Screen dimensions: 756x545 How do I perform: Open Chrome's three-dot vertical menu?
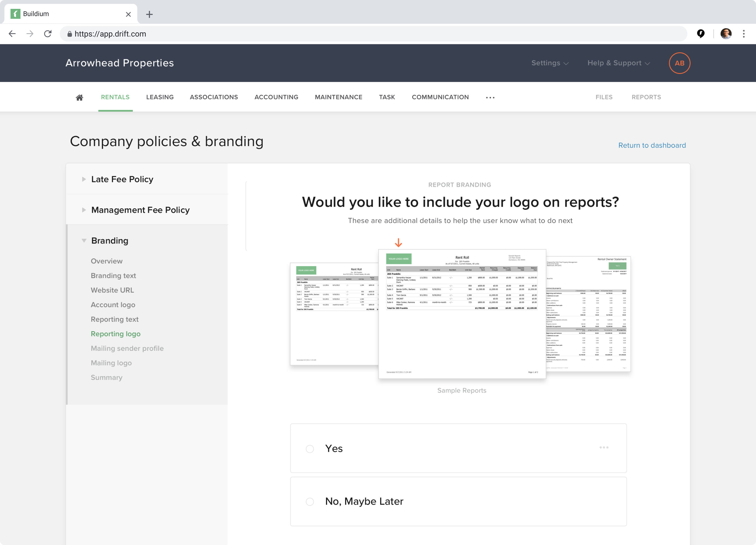tap(743, 34)
